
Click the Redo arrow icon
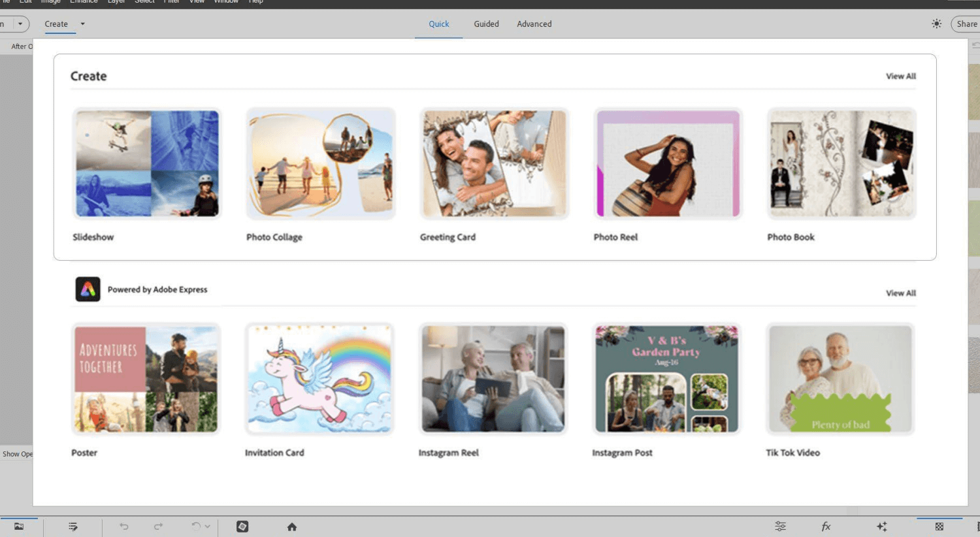tap(158, 527)
